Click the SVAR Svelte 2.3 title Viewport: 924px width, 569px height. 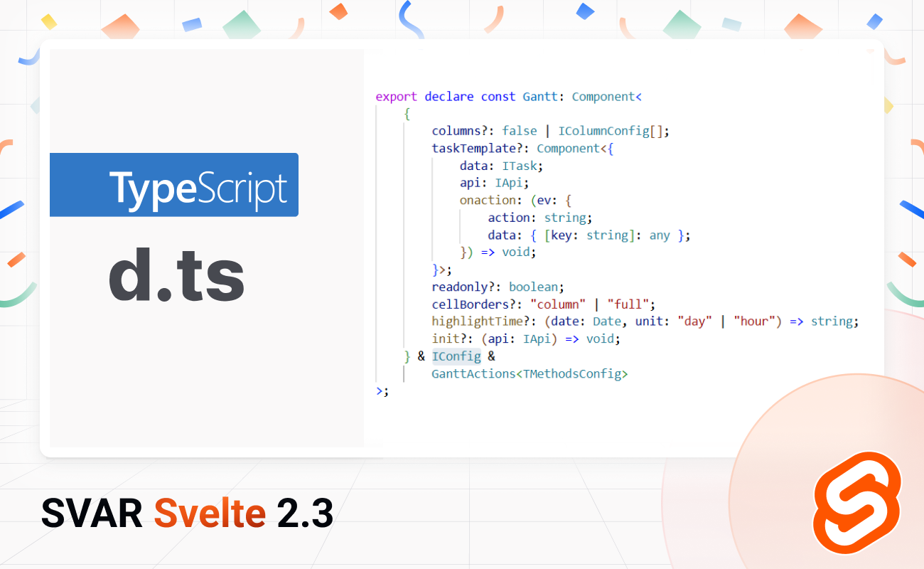(x=187, y=512)
